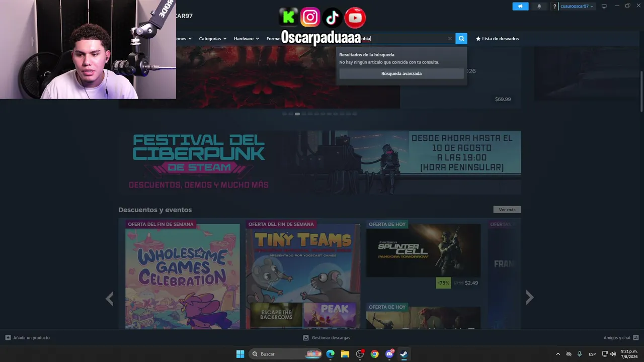Switch the ESP keyboard language indicator
644x362 pixels.
click(593, 354)
